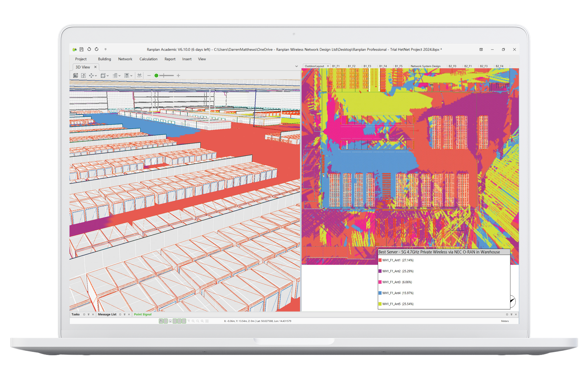Open the quick access toolbar customization arrow

coord(105,49)
